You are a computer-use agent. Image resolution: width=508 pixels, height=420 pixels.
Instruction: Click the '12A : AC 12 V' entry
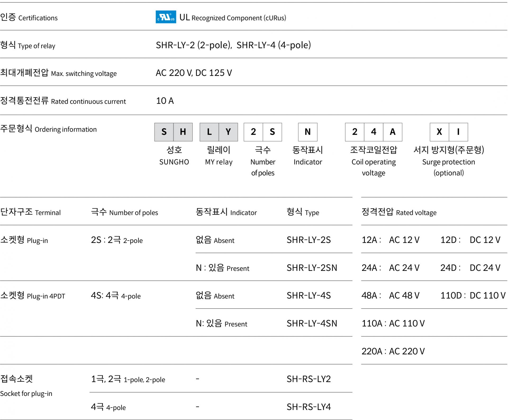[391, 240]
